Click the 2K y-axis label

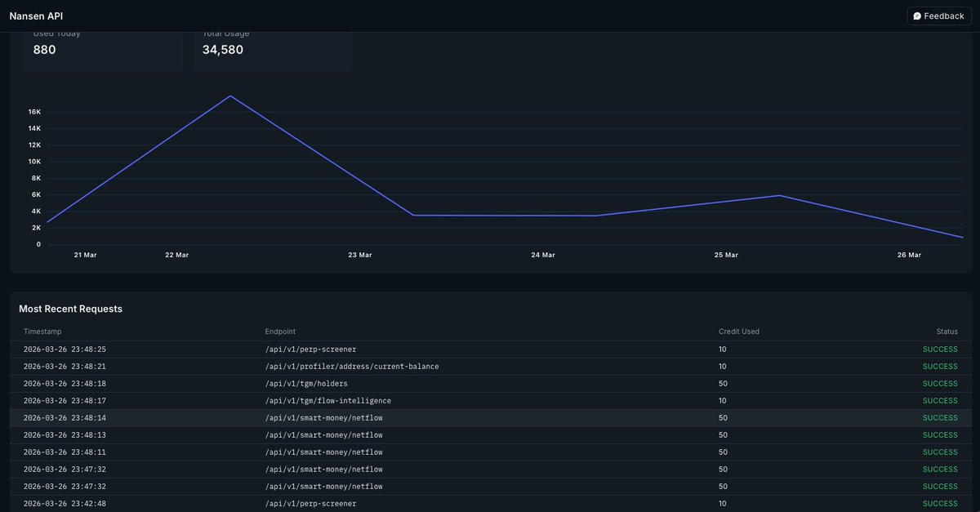[37, 228]
